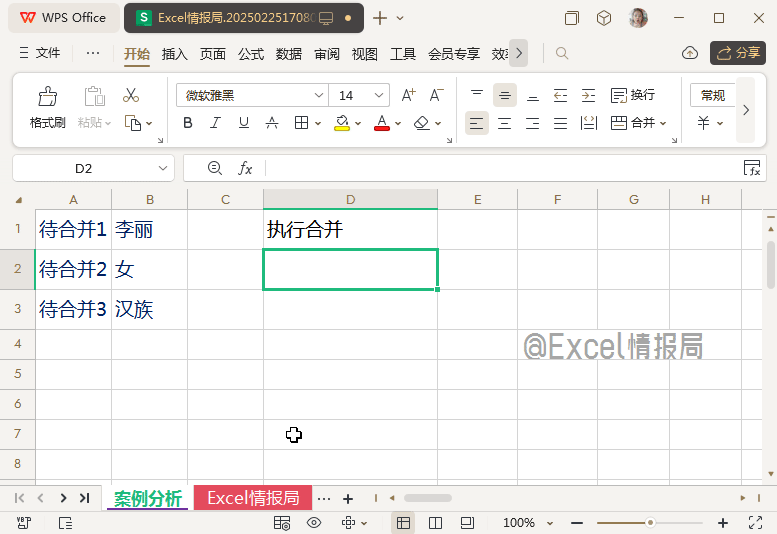The image size is (777, 534).
Task: Click the Cut scissors icon
Action: [x=131, y=96]
